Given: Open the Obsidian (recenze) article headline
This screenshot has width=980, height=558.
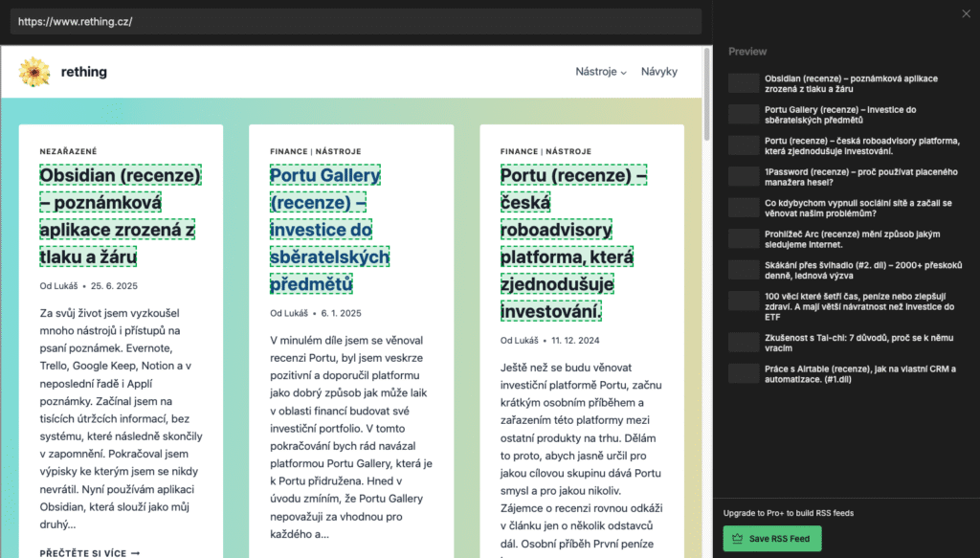Looking at the screenshot, I should click(120, 215).
